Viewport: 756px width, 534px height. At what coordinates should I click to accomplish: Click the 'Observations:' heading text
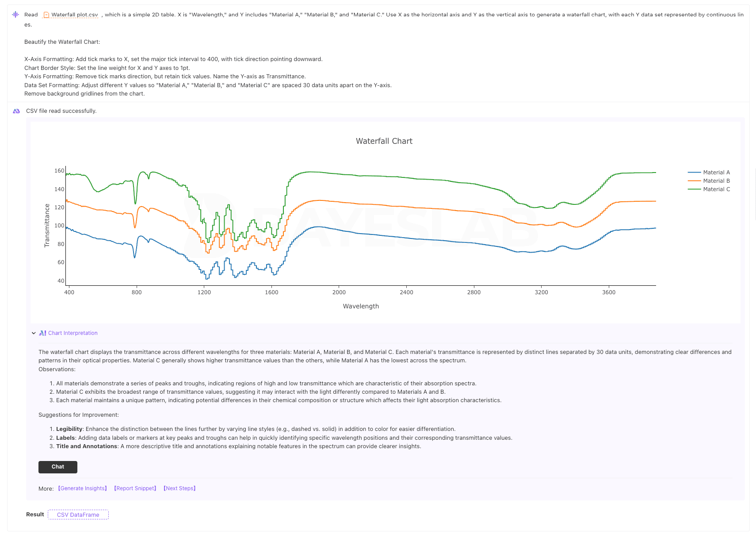click(57, 369)
